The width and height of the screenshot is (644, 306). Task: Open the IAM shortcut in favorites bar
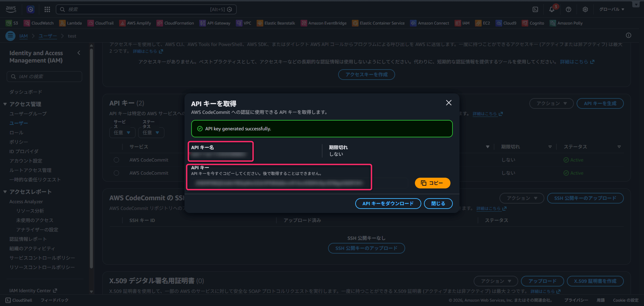[462, 23]
